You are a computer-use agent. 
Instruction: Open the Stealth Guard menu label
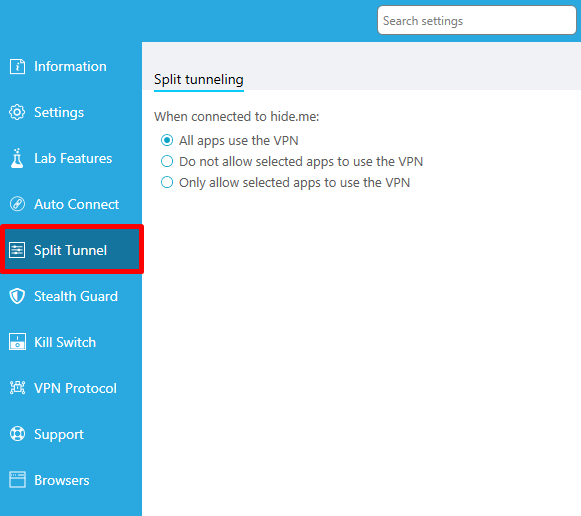[x=76, y=296]
